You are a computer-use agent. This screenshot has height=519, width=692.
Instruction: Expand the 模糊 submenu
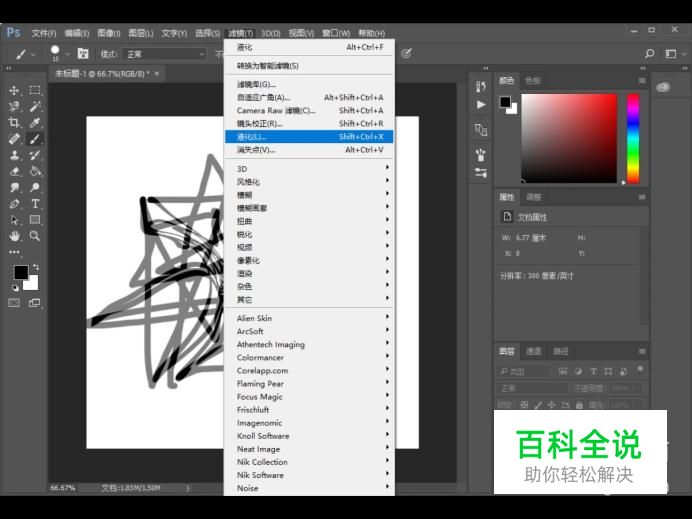(x=309, y=195)
